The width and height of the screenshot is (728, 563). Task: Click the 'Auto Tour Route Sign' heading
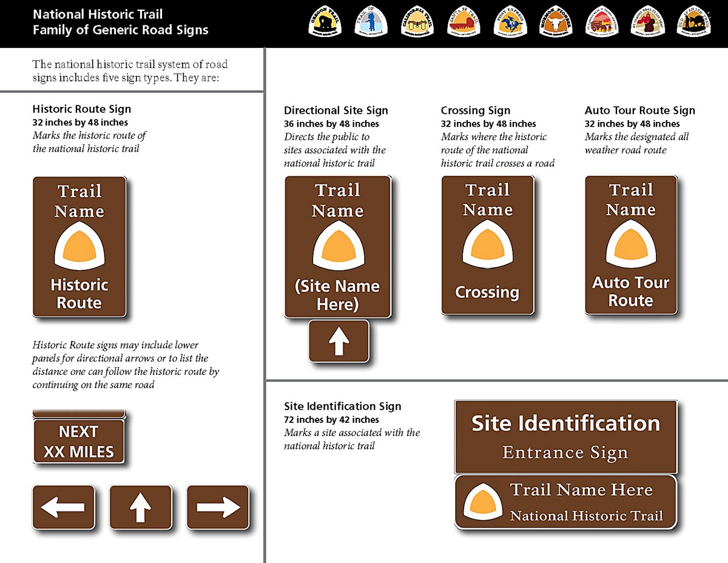click(x=640, y=110)
